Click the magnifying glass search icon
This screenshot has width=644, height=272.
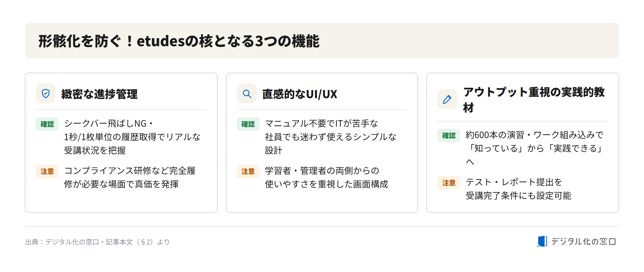click(247, 94)
